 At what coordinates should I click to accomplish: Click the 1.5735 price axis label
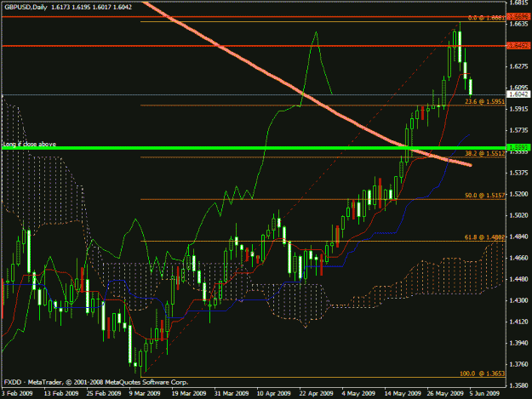pyautogui.click(x=518, y=130)
